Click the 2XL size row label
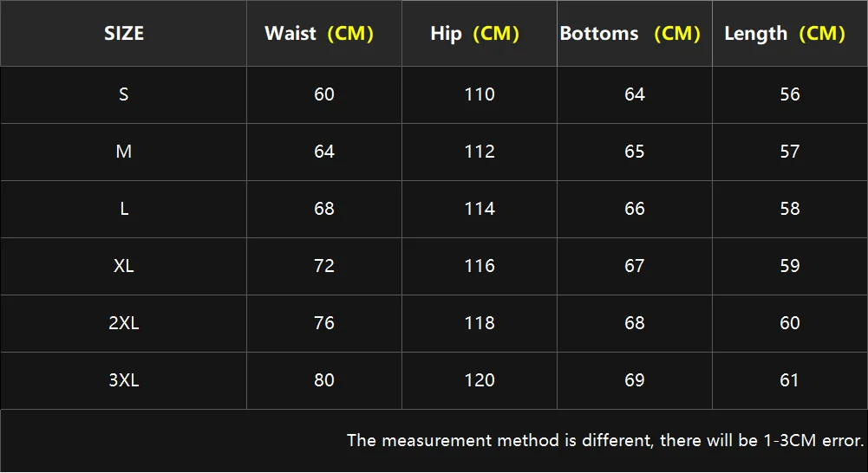Screen dimensions: 868x473 click(124, 323)
